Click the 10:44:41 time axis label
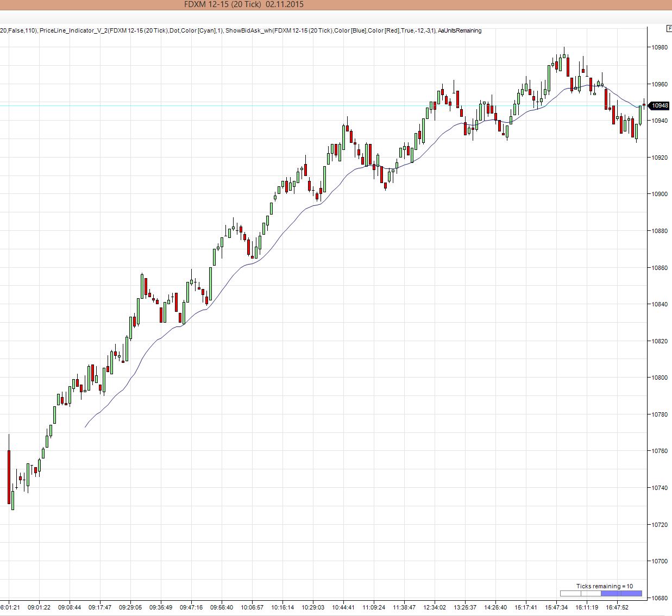The height and width of the screenshot is (616, 672). pyautogui.click(x=343, y=607)
